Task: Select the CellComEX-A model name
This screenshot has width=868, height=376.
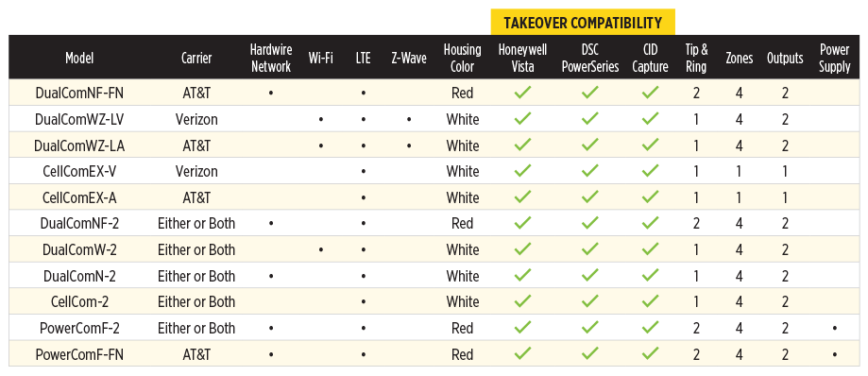Action: click(79, 197)
